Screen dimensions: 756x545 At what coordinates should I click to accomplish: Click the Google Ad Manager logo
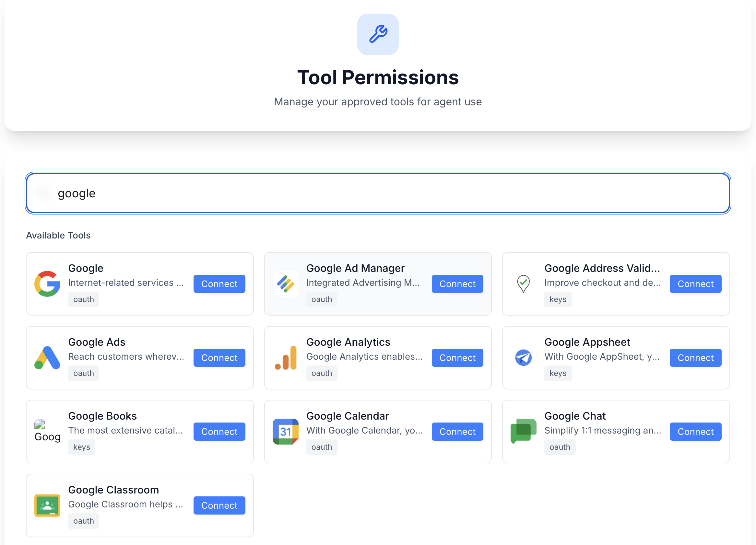click(285, 284)
